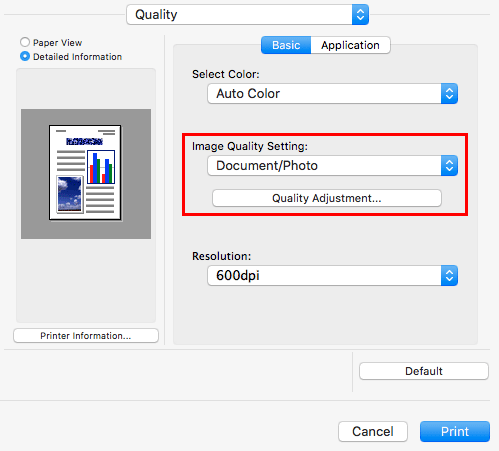Click the sky photo in the preview page
Viewport: 499px width, 451px height.
(x=70, y=195)
